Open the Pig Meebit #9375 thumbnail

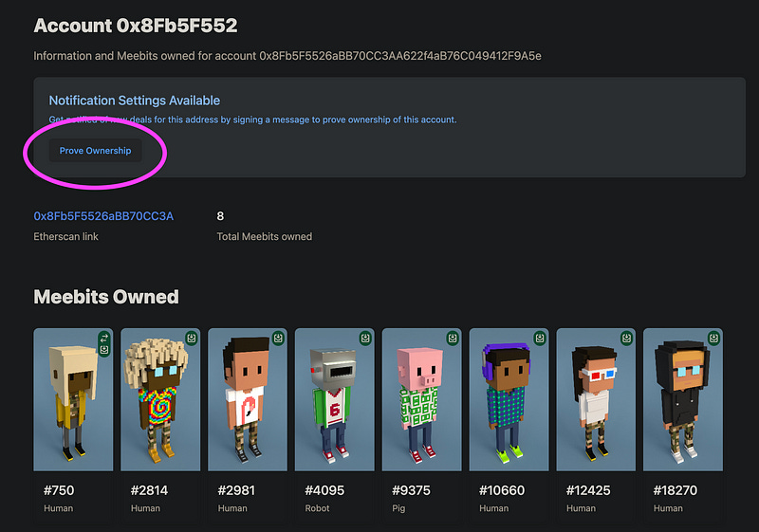[x=421, y=399]
